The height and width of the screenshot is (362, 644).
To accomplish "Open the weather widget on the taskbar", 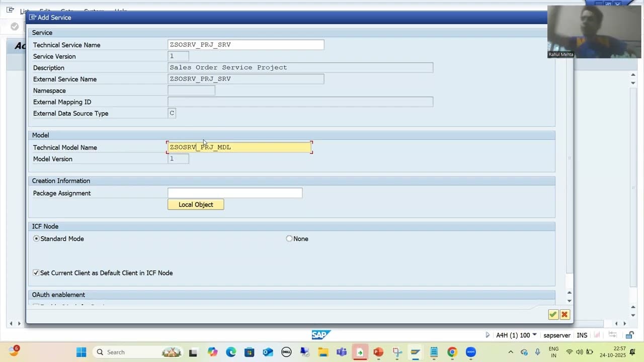I will 14,351.
